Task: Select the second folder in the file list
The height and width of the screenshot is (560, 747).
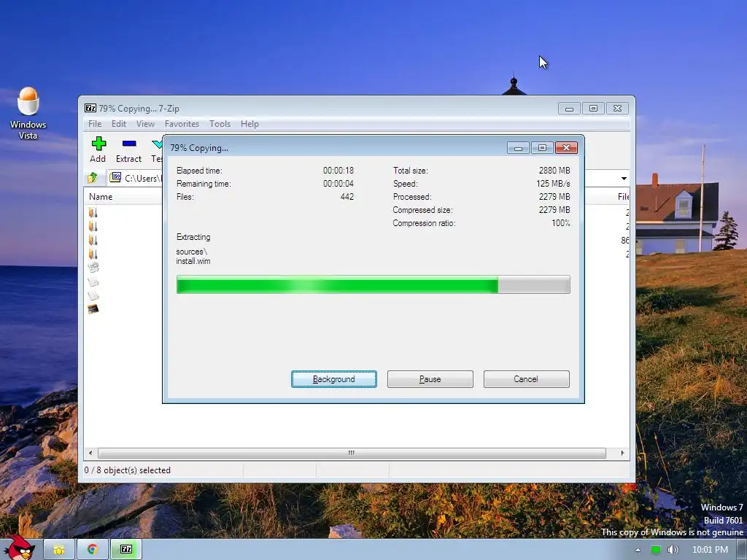Action: 93,226
